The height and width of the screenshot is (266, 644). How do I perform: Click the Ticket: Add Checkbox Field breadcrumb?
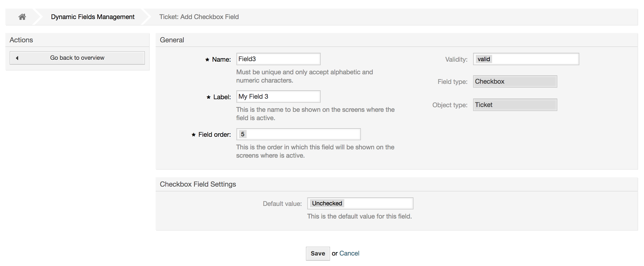tap(199, 17)
